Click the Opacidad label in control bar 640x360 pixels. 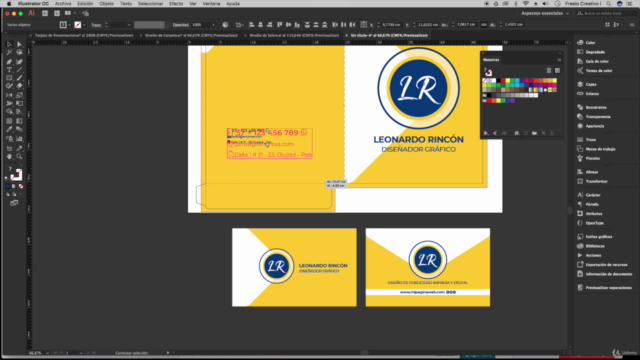[180, 25]
